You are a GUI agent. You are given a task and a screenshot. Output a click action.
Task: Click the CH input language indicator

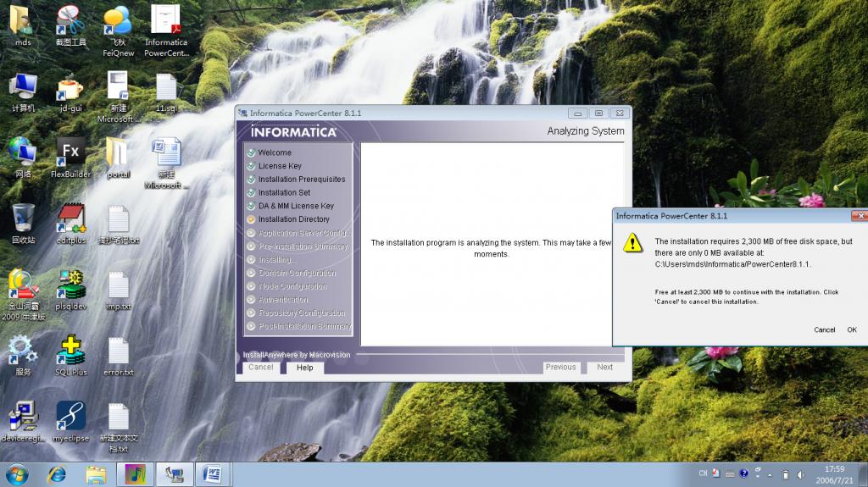pos(703,473)
